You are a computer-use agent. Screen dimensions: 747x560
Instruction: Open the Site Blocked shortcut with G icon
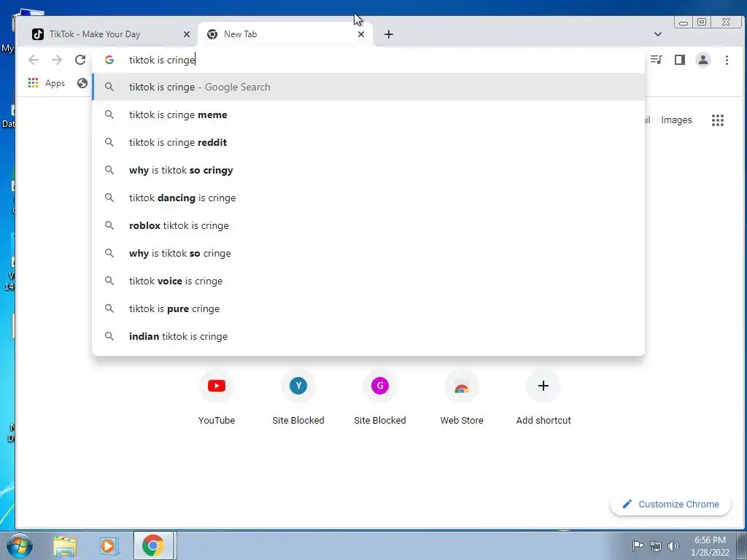[x=380, y=386]
